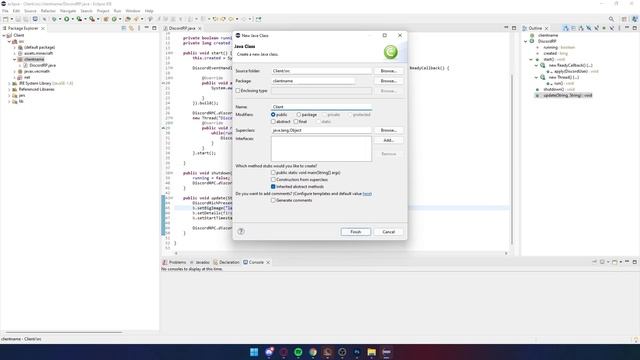Click Browse next to Superclass

[389, 130]
